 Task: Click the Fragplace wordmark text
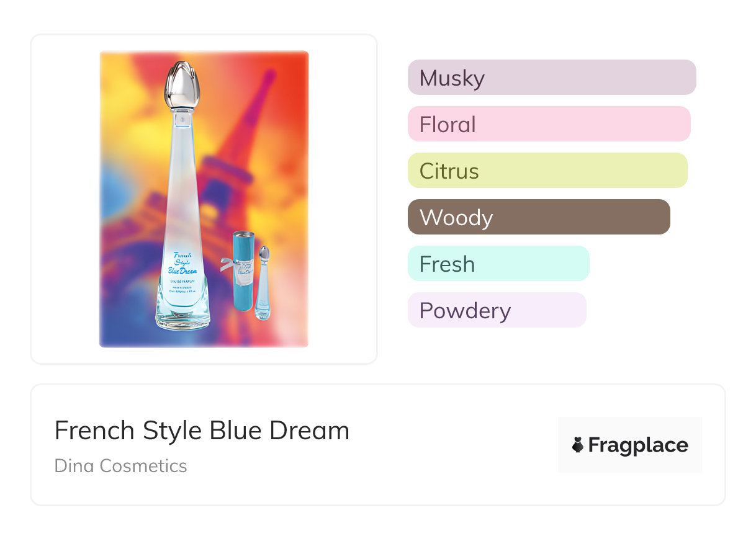click(637, 445)
